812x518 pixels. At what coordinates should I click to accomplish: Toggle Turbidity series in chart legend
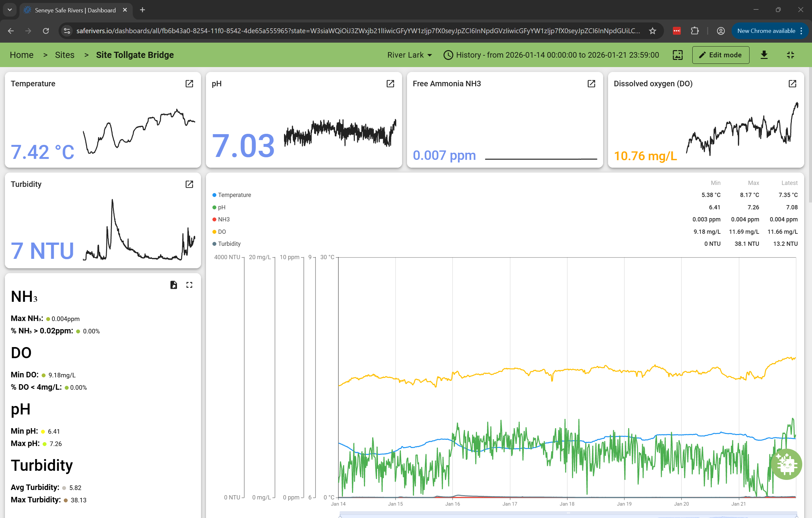coord(229,244)
